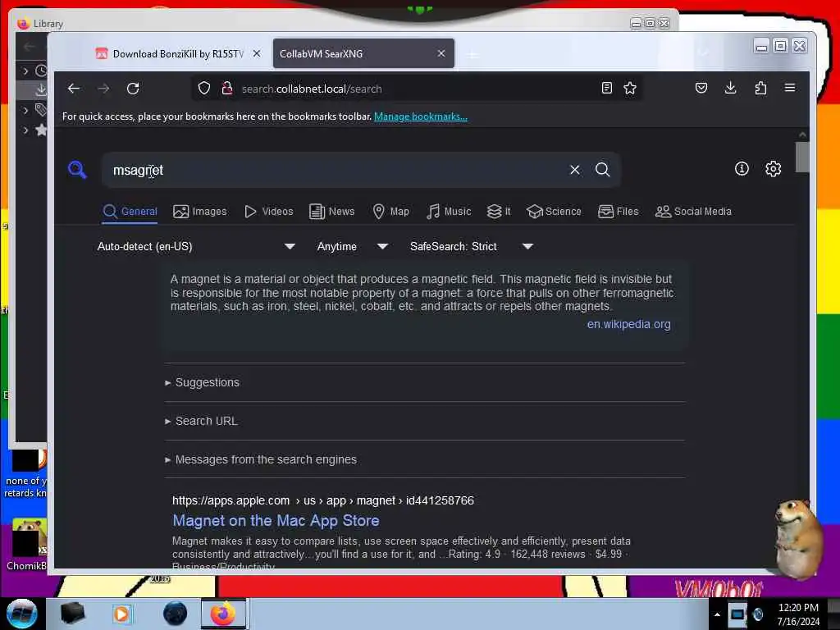Reload the page with the refresh icon
Screen dimensions: 840x630
pyautogui.click(x=133, y=89)
